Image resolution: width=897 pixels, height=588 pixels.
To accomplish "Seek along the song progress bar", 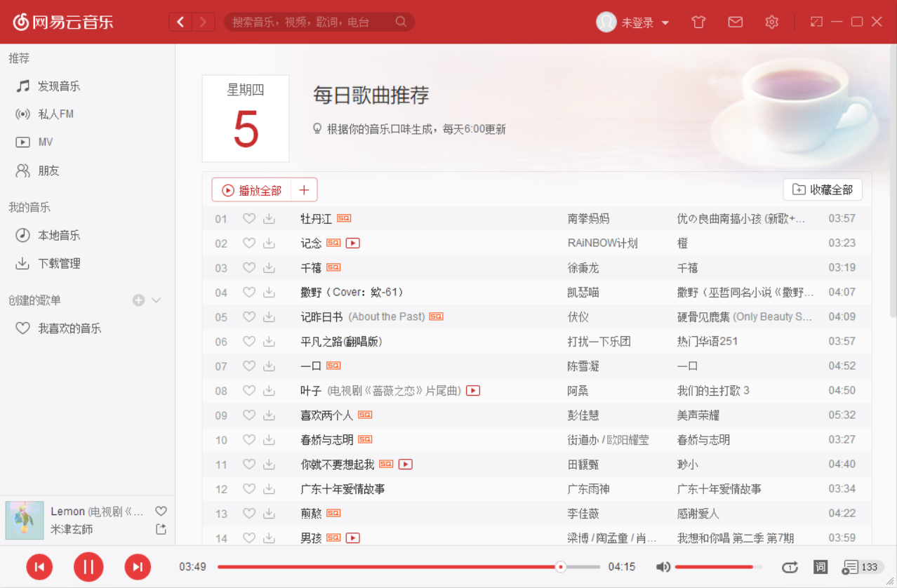I will click(x=408, y=567).
